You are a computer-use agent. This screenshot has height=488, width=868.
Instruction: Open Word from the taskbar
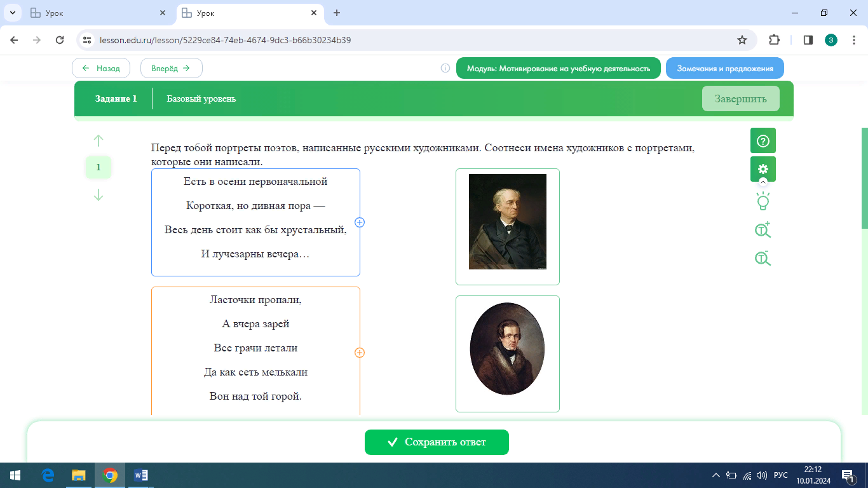141,475
